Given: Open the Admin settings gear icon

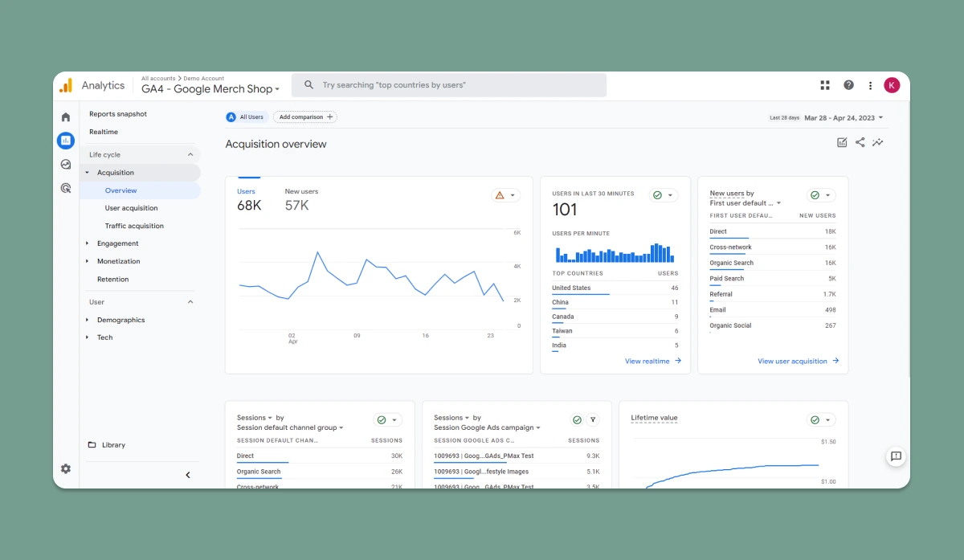Looking at the screenshot, I should 66,468.
